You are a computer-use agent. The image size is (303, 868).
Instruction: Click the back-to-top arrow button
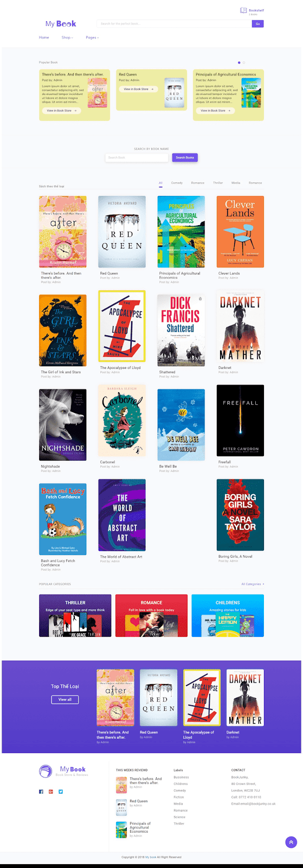291,843
